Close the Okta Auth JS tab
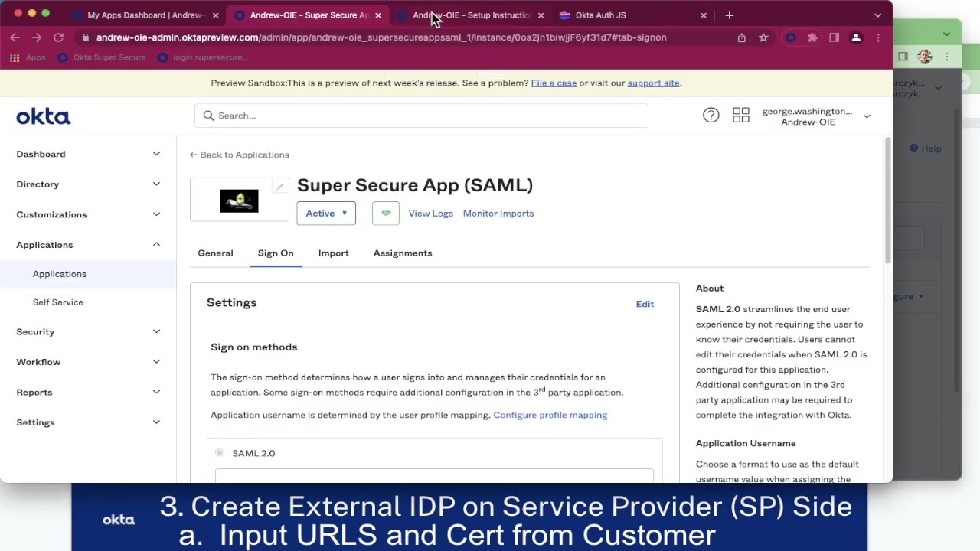Viewport: 980px width, 551px height. 704,15
